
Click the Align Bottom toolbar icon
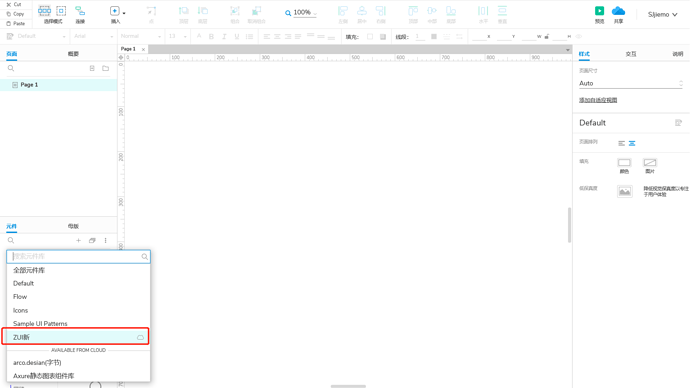click(451, 11)
